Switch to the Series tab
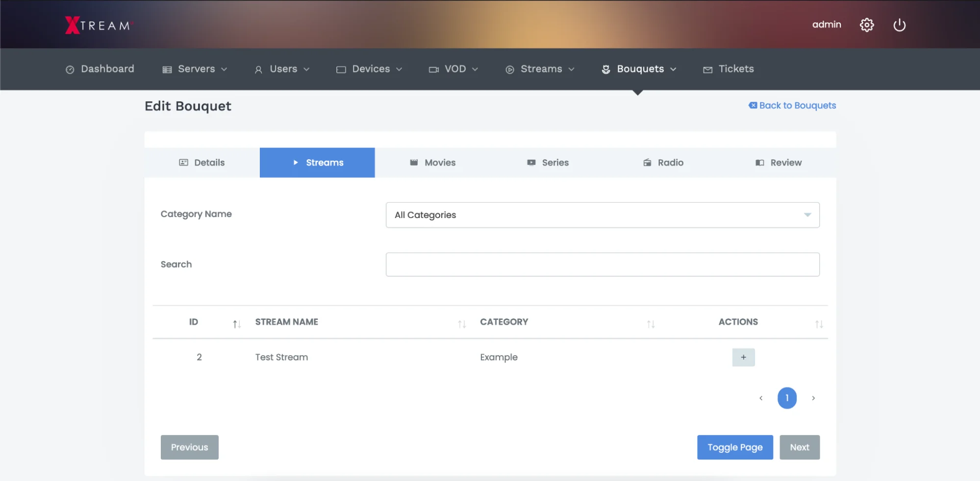This screenshot has height=481, width=980. coord(548,163)
